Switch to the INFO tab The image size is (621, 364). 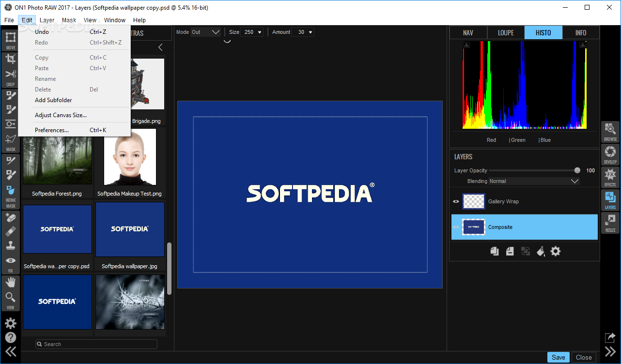tap(581, 33)
